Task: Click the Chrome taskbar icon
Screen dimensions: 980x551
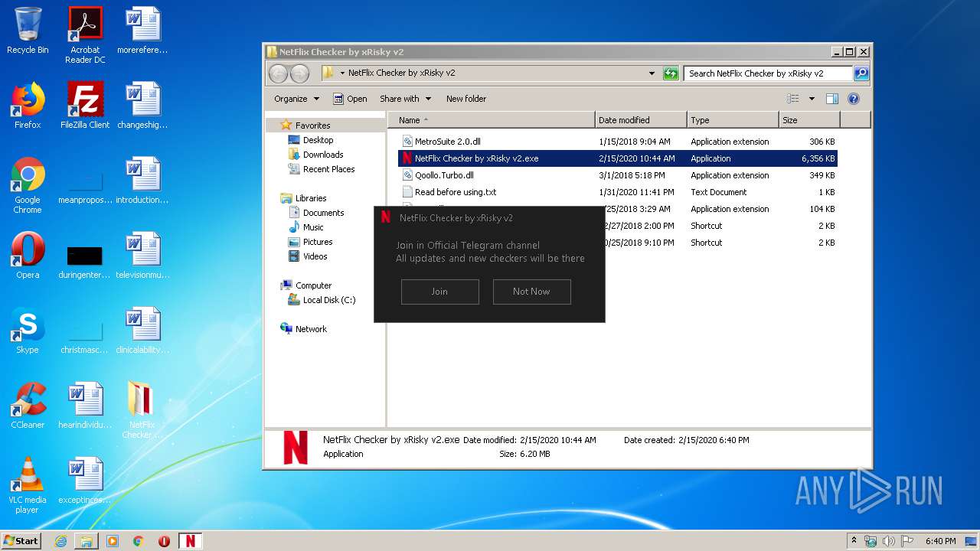Action: coord(139,541)
